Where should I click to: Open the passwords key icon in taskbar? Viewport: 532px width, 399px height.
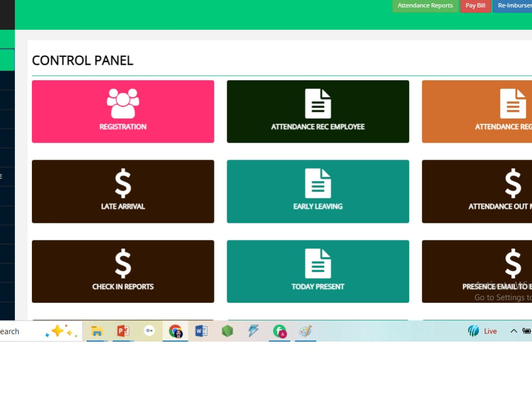tap(149, 331)
